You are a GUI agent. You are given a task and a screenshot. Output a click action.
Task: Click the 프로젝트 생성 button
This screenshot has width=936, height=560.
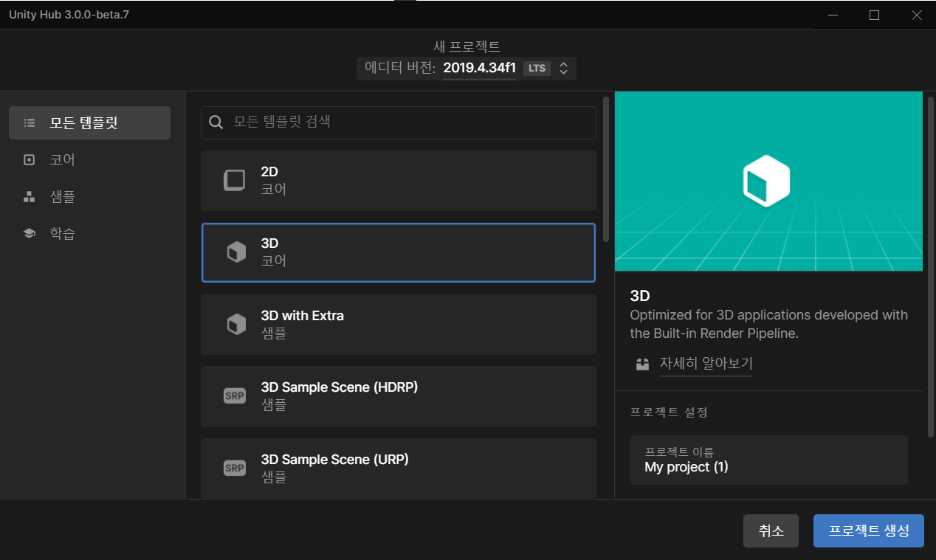click(869, 531)
